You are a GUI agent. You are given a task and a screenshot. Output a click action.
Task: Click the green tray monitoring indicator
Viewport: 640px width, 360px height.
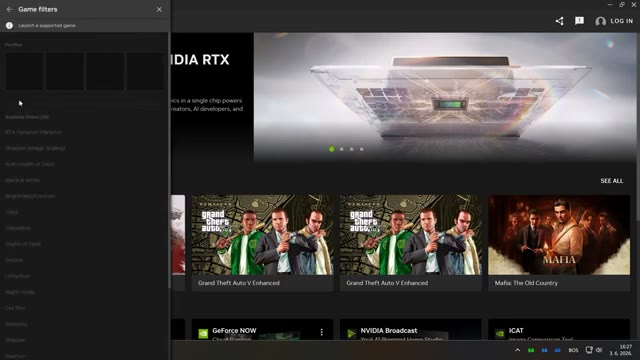tap(531, 350)
